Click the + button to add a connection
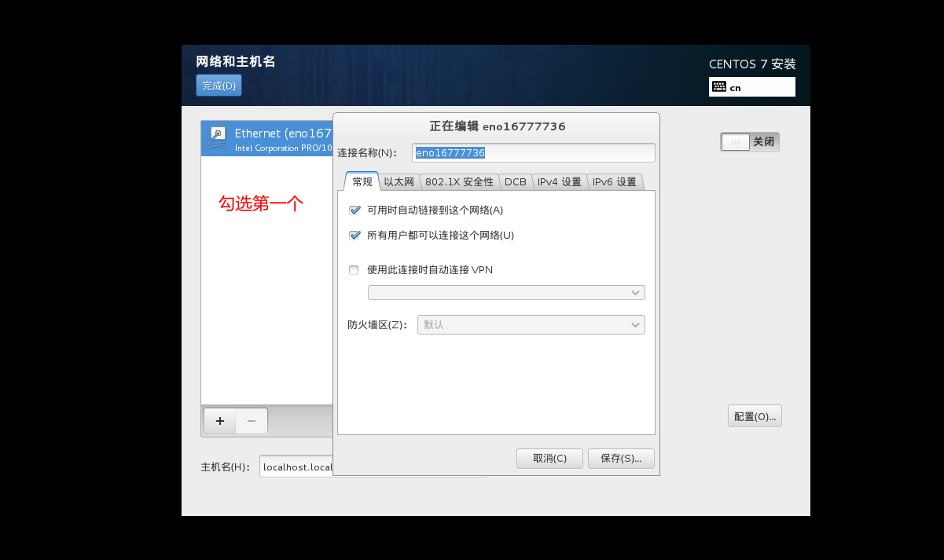 (219, 421)
